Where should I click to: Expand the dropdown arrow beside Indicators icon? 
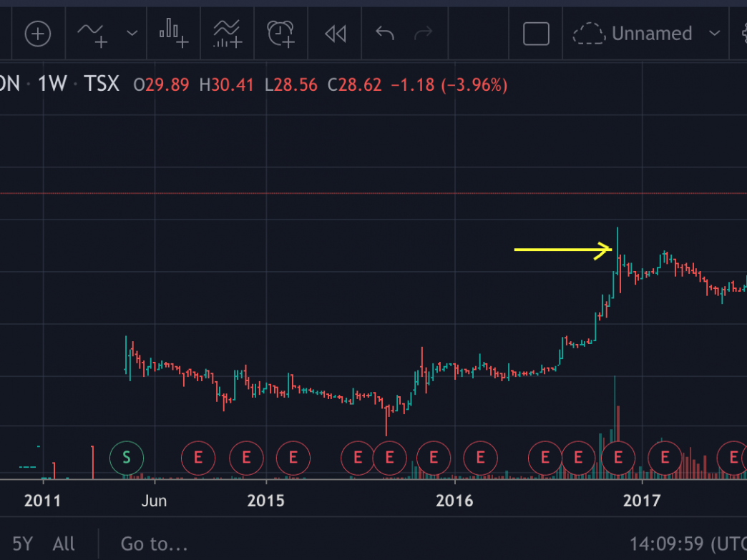[x=132, y=34]
